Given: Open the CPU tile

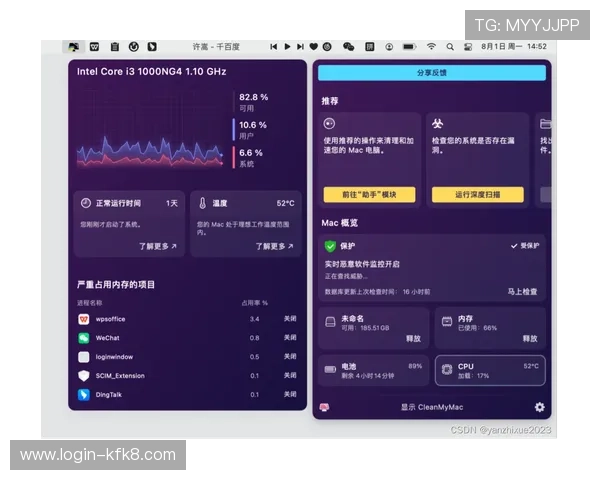Looking at the screenshot, I should pyautogui.click(x=490, y=371).
